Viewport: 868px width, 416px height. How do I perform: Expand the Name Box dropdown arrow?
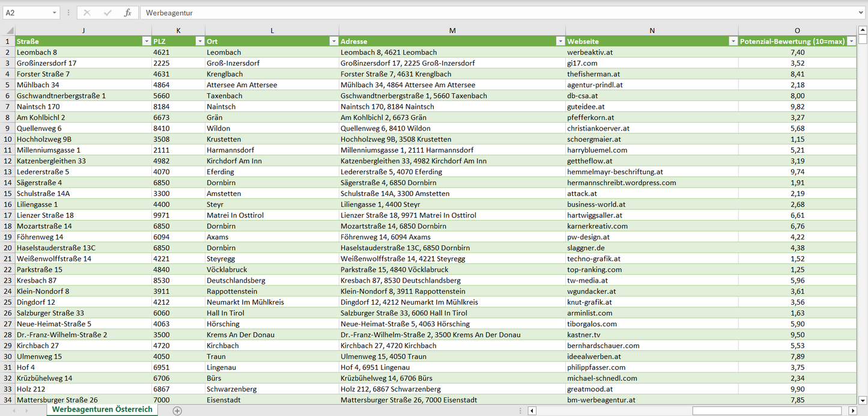click(x=54, y=13)
